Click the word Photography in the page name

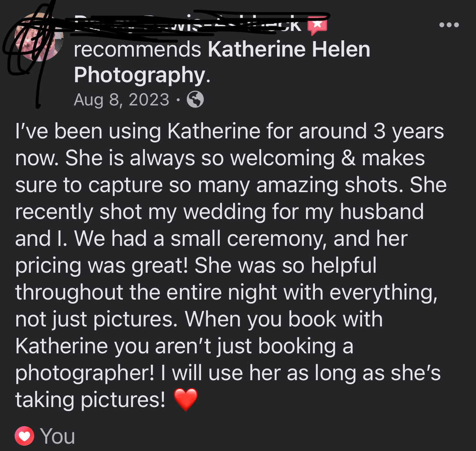140,75
